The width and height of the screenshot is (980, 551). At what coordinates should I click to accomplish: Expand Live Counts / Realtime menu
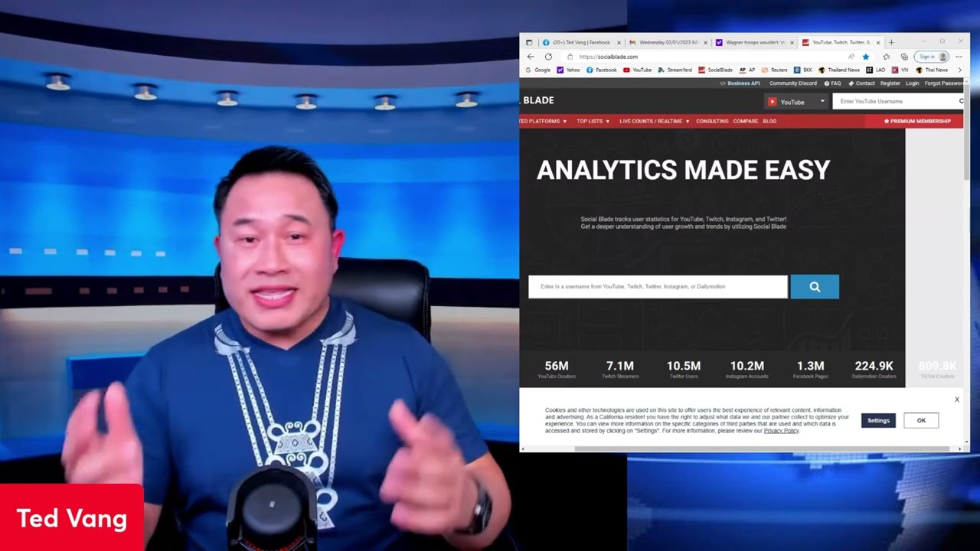[x=655, y=121]
